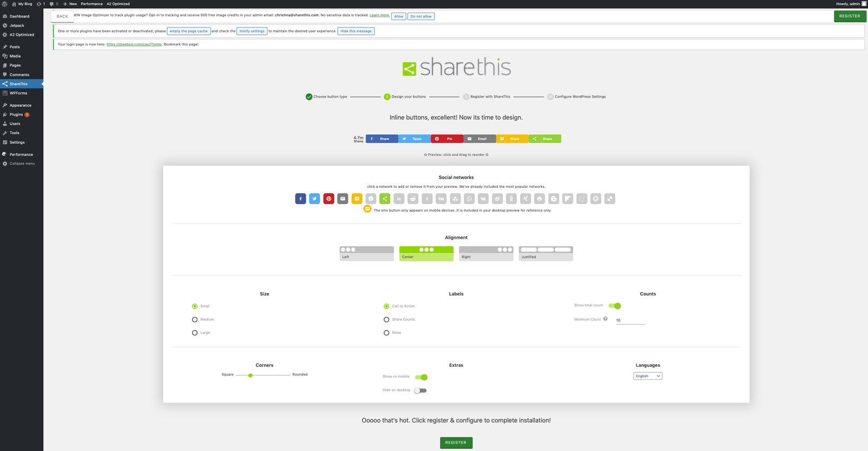Viewport: 868px width, 451px height.
Task: Toggle the Pinterest network icon
Action: pos(329,199)
